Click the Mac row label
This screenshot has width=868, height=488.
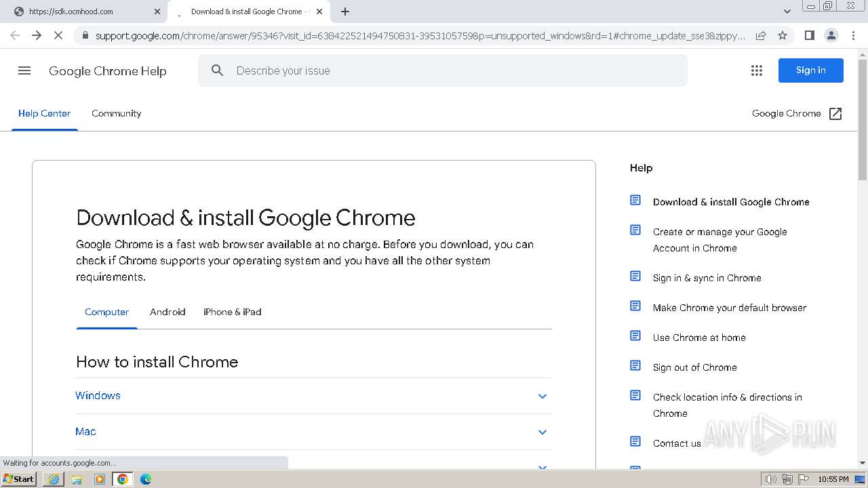coord(85,432)
